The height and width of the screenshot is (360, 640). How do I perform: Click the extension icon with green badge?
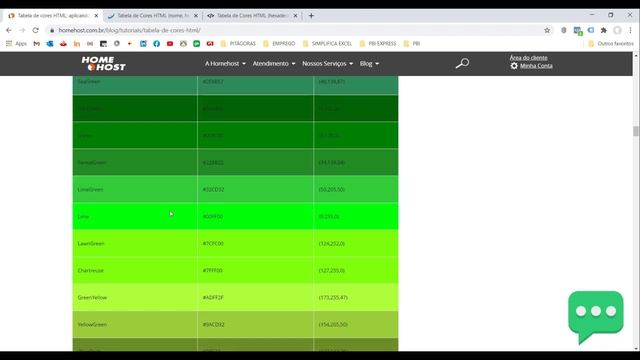(578, 31)
